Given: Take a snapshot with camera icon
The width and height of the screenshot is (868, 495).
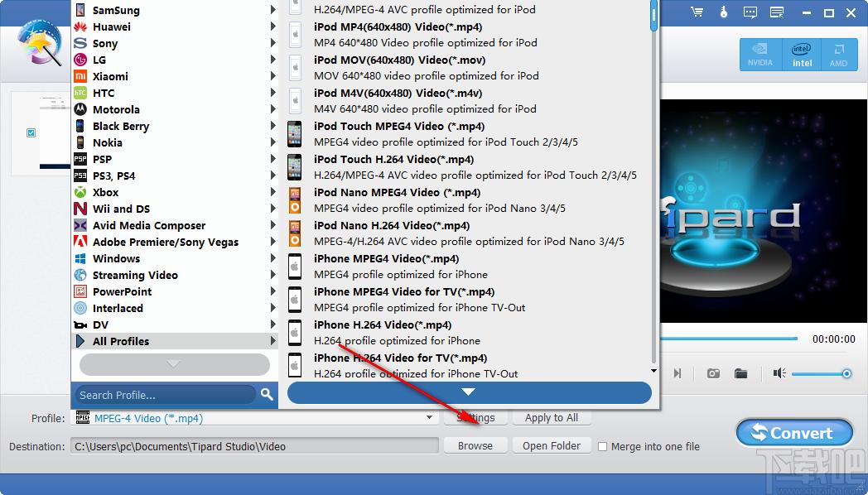Looking at the screenshot, I should pos(713,373).
